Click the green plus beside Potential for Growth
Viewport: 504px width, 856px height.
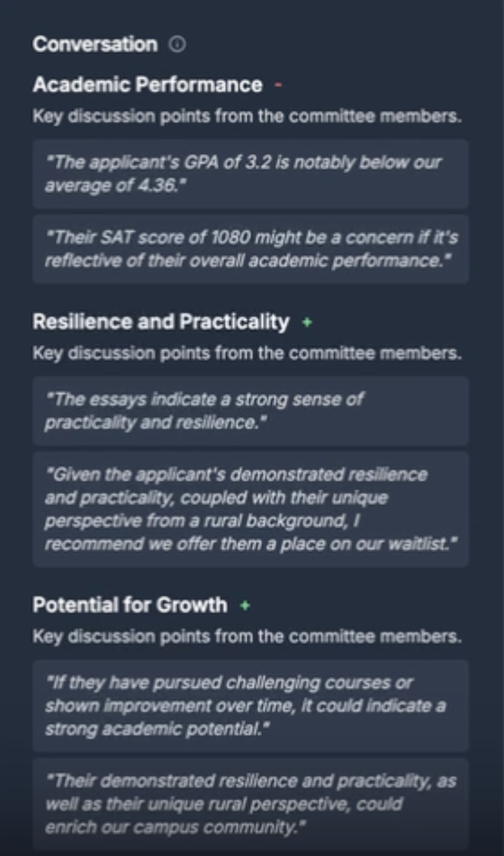pyautogui.click(x=245, y=605)
